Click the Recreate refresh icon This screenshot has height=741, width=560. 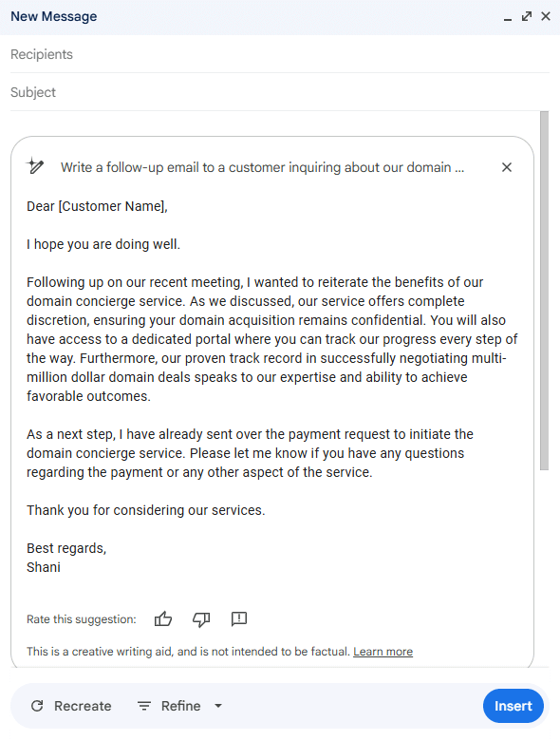37,706
